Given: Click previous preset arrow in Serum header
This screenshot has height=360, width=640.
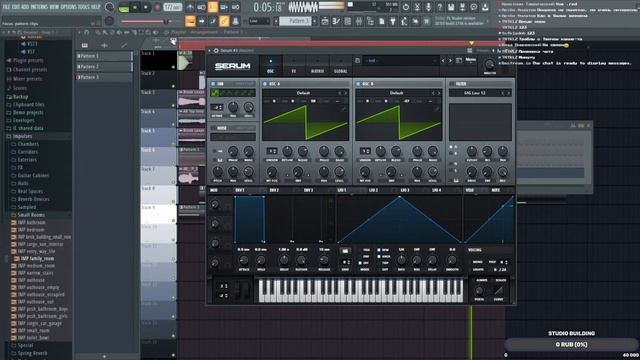Looking at the screenshot, I should (x=443, y=60).
